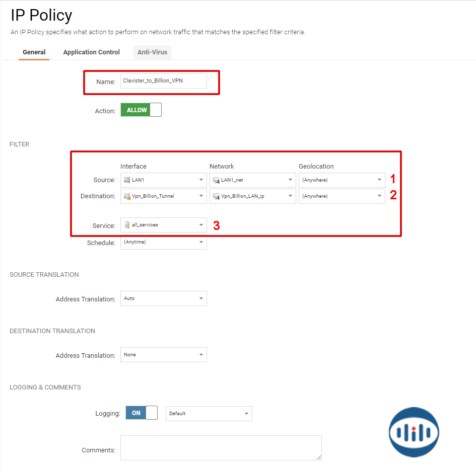Switch to the Application Control tab
This screenshot has height=472, width=476.
[91, 52]
